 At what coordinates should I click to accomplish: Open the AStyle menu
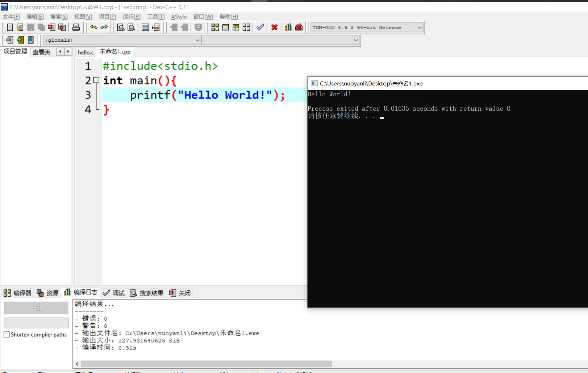(179, 17)
